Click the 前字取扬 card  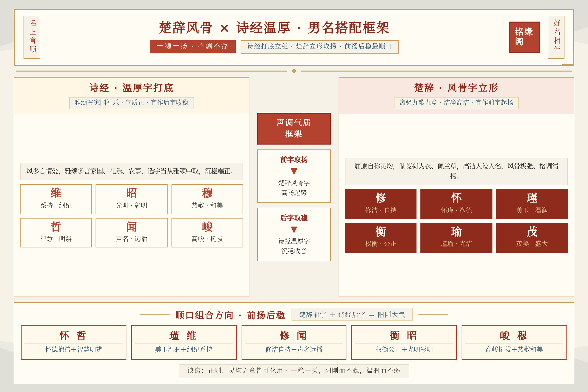click(x=294, y=176)
